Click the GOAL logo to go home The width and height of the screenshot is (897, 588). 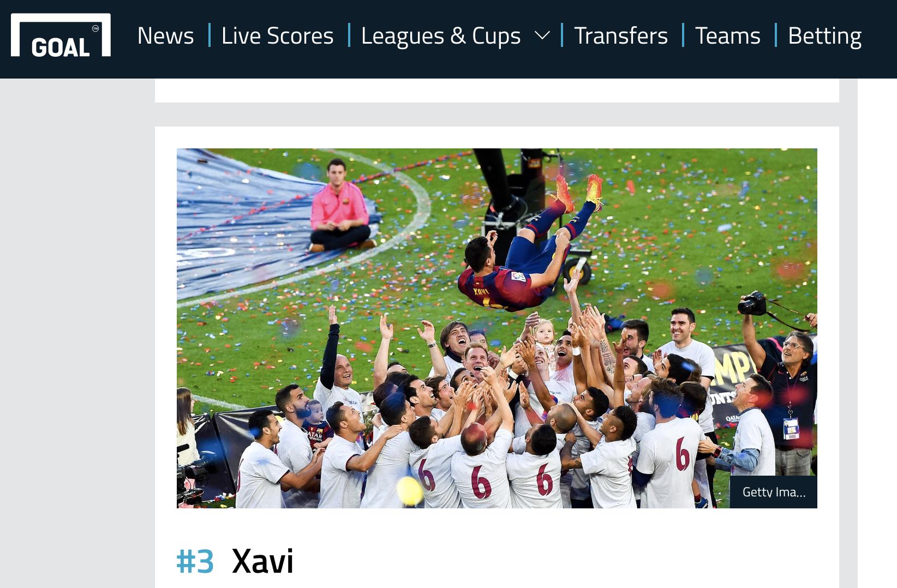point(61,35)
